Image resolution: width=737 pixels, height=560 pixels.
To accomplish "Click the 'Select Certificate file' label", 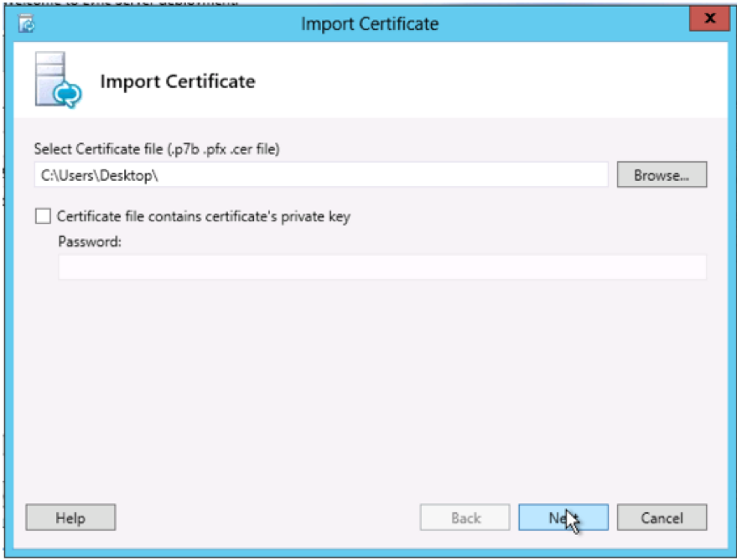I will (x=156, y=149).
